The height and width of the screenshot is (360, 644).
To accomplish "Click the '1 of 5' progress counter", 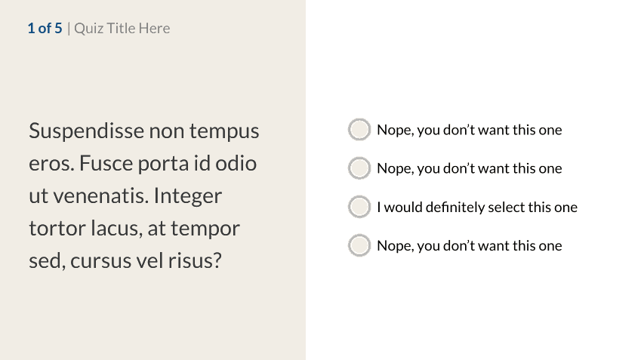I will tap(45, 29).
